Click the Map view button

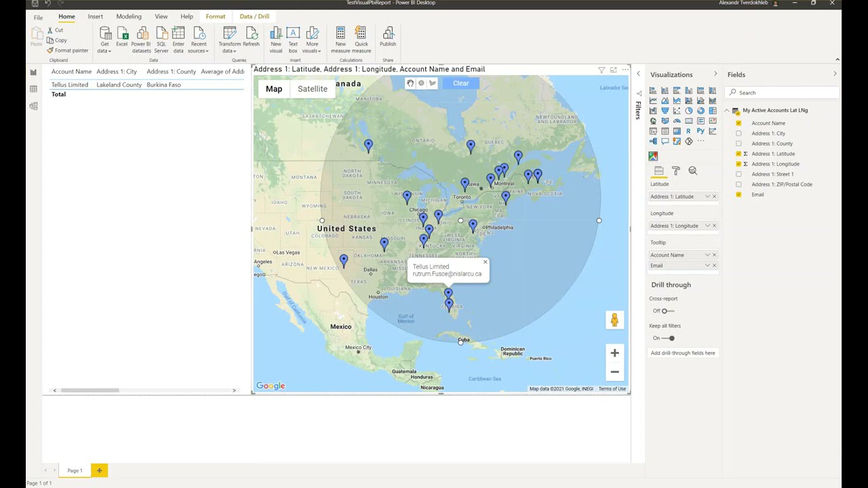click(x=274, y=89)
